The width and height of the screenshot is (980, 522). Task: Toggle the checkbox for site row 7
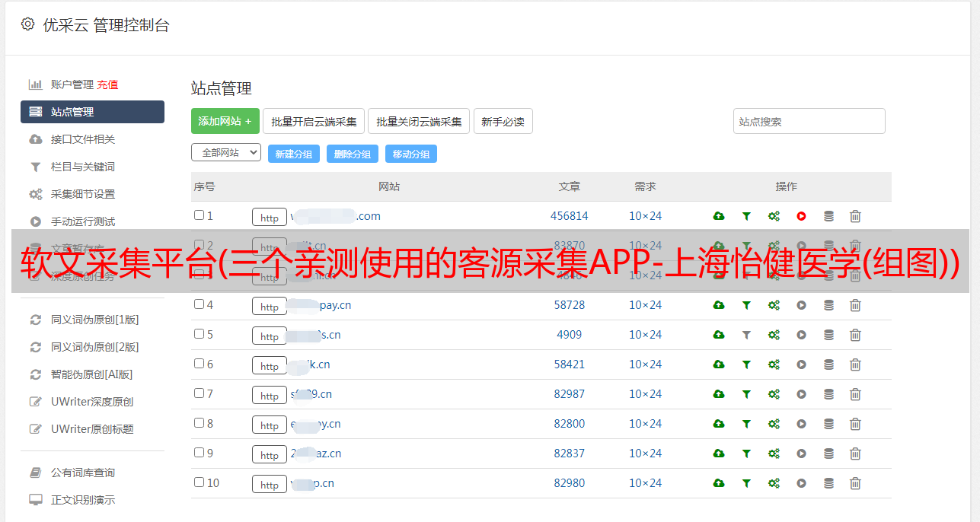(x=199, y=393)
